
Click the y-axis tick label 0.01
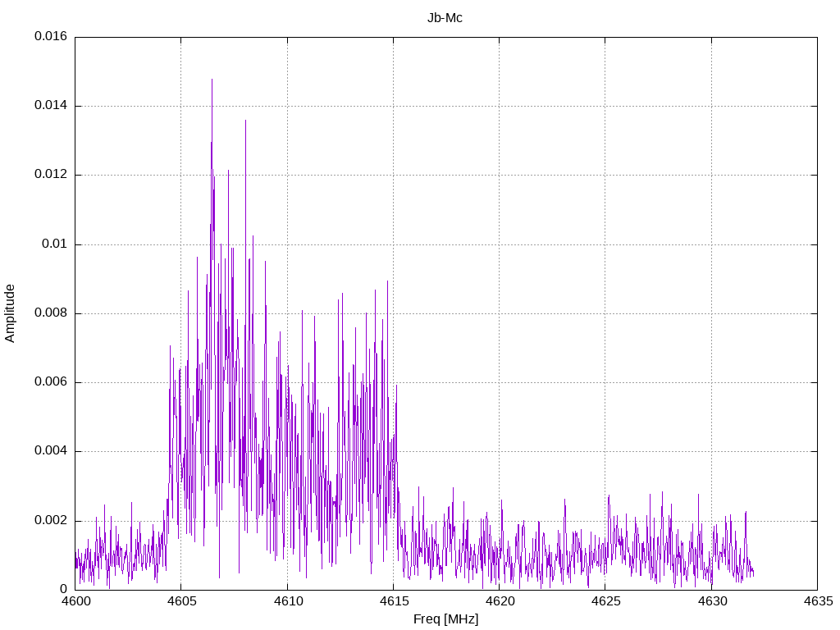pyautogui.click(x=53, y=244)
